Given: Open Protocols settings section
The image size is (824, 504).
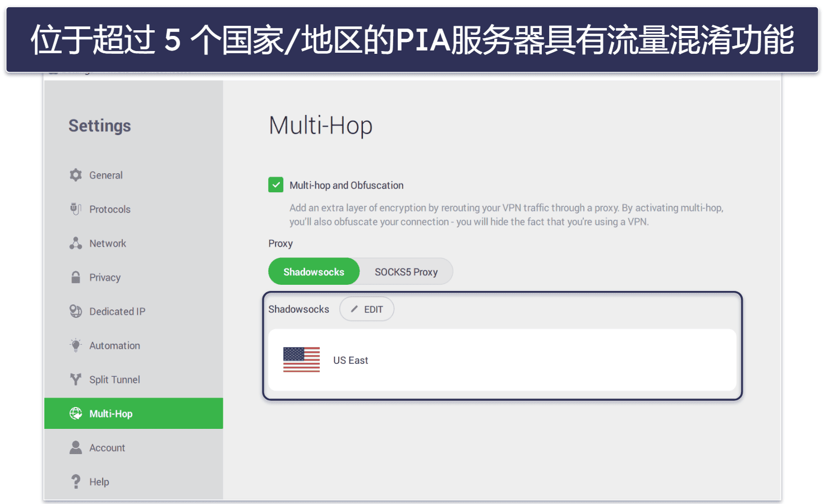Looking at the screenshot, I should click(134, 209).
